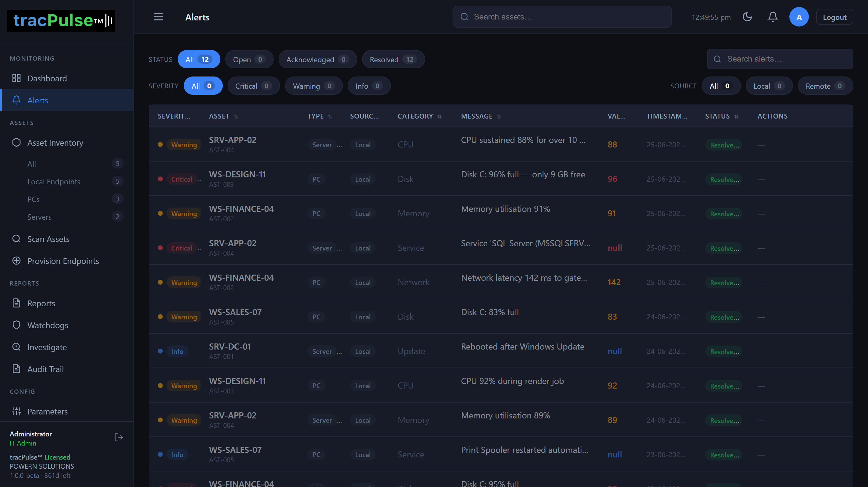Screen dimensions: 868x487
Task: Click the Logout button
Action: coord(834,17)
